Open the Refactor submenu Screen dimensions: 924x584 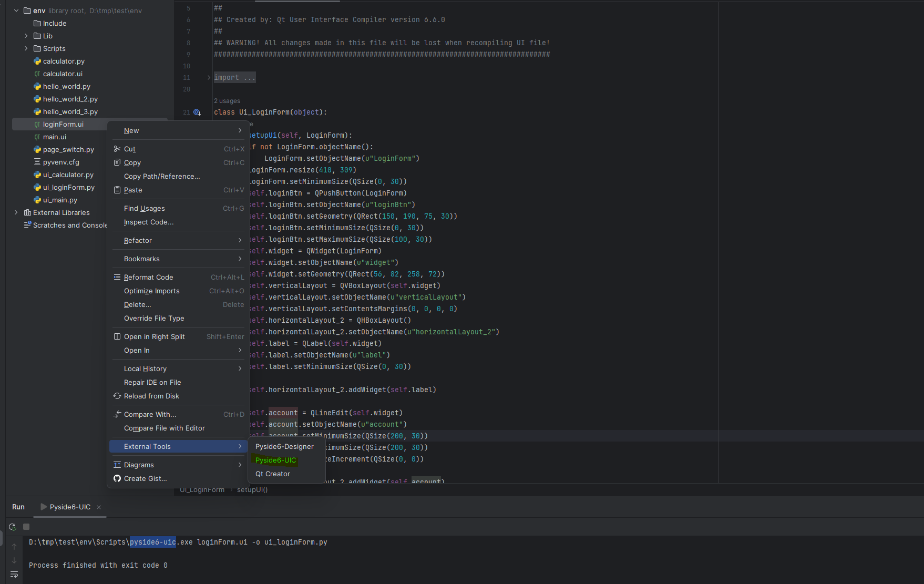pyautogui.click(x=179, y=240)
